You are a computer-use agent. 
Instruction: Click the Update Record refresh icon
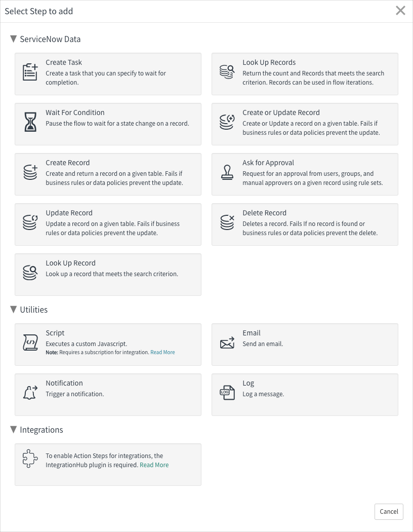(30, 221)
